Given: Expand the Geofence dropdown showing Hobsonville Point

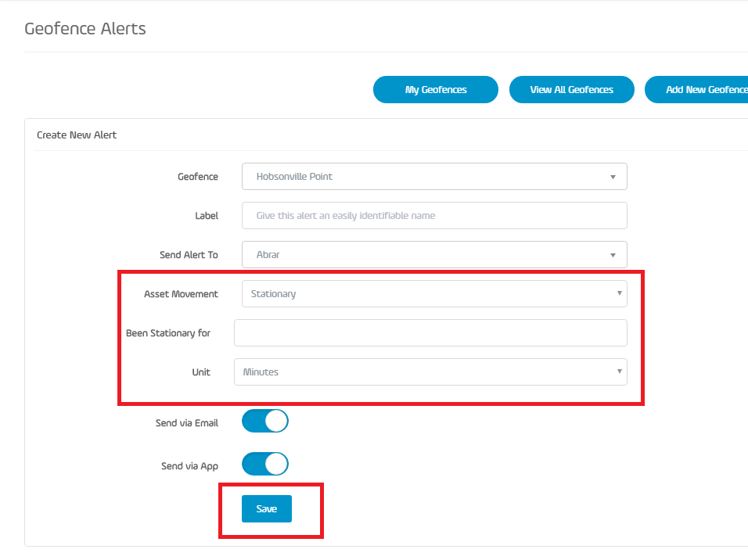Looking at the screenshot, I should click(x=434, y=177).
